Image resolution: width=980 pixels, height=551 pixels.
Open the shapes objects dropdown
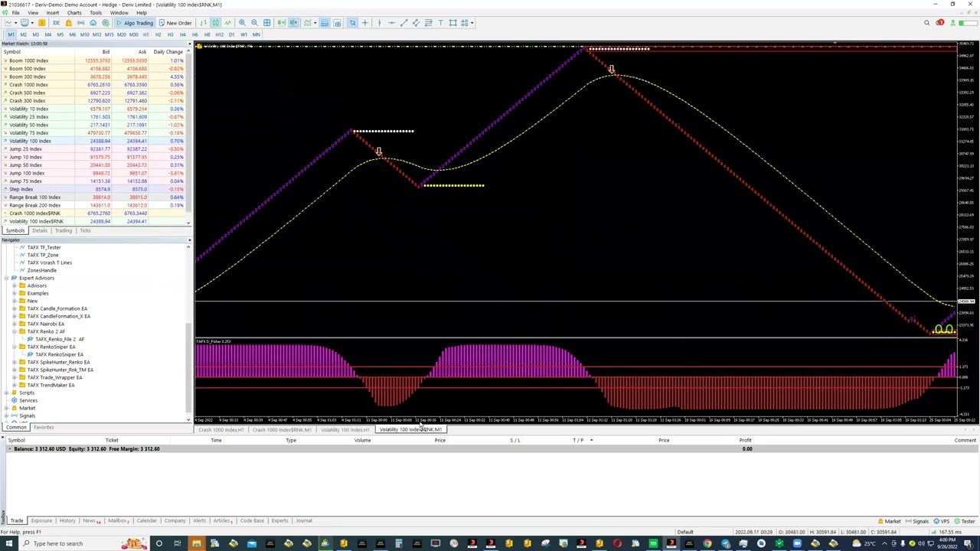[x=467, y=23]
